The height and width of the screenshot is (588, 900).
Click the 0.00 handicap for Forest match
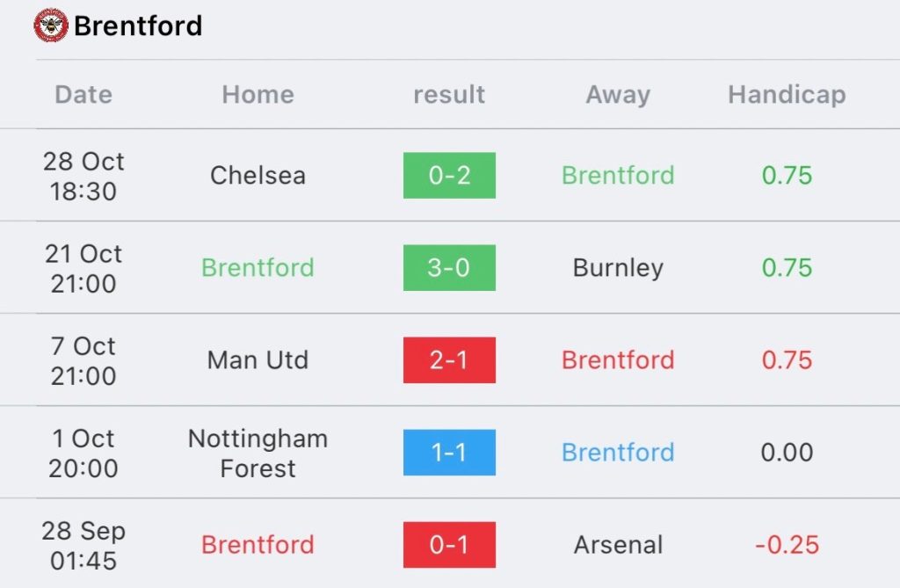tap(787, 453)
